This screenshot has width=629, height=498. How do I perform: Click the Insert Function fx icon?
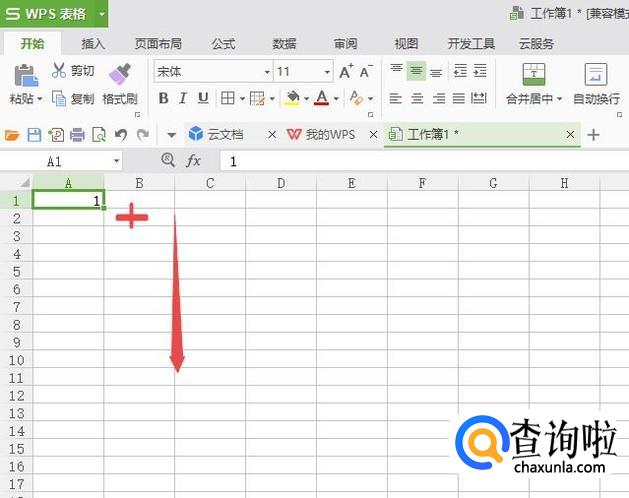point(194,161)
